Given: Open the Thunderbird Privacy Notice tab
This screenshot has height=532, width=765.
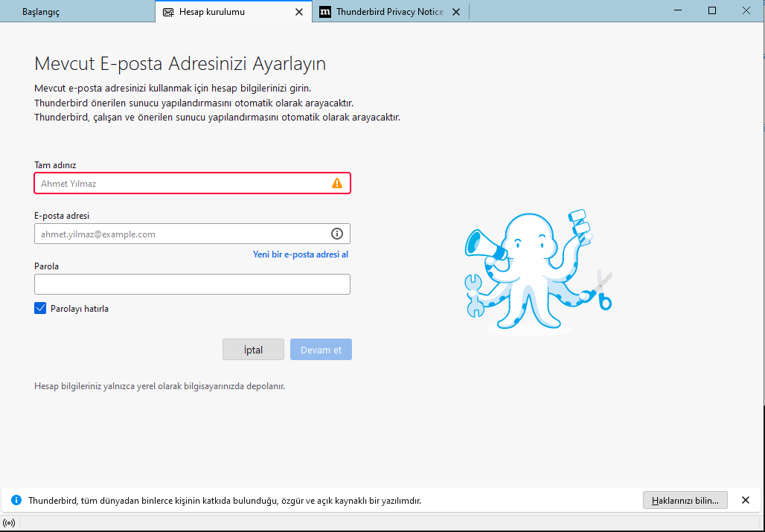Looking at the screenshot, I should point(390,12).
